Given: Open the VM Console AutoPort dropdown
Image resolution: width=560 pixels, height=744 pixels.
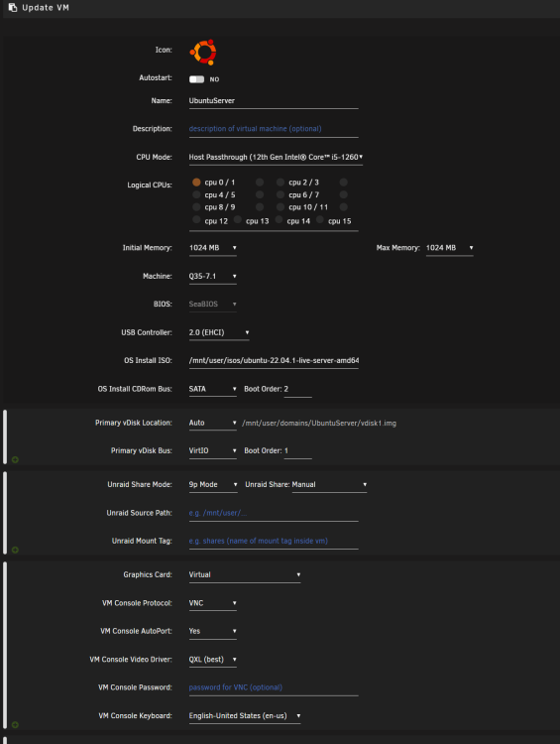Looking at the screenshot, I should tap(212, 631).
